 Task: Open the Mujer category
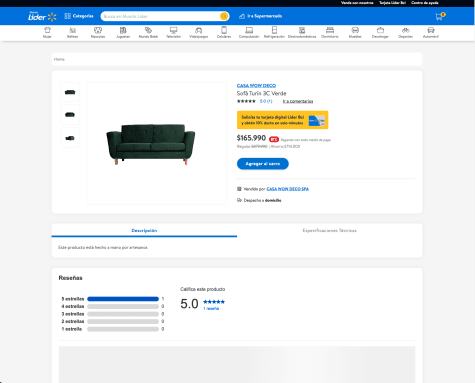point(47,33)
